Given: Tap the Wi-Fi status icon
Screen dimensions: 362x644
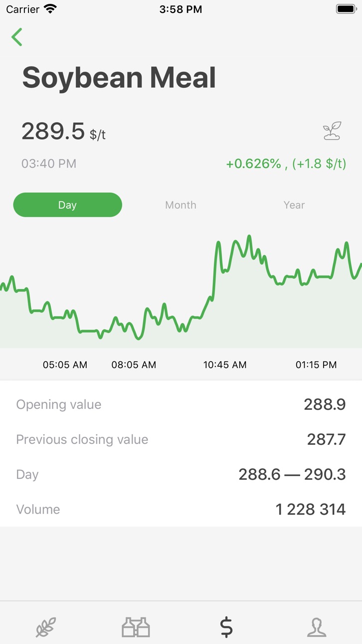Looking at the screenshot, I should pyautogui.click(x=50, y=9).
